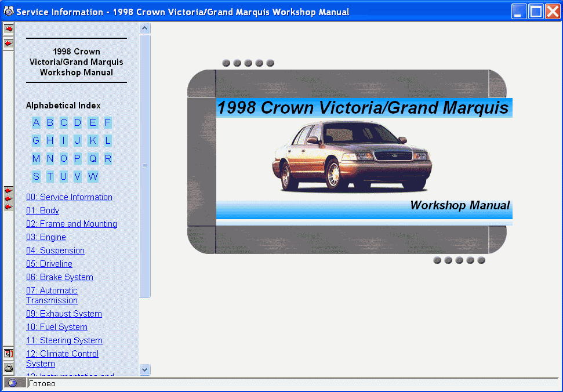Image resolution: width=563 pixels, height=392 pixels.
Task: Click the 'Alphabetical Index' heading
Action: 63,106
